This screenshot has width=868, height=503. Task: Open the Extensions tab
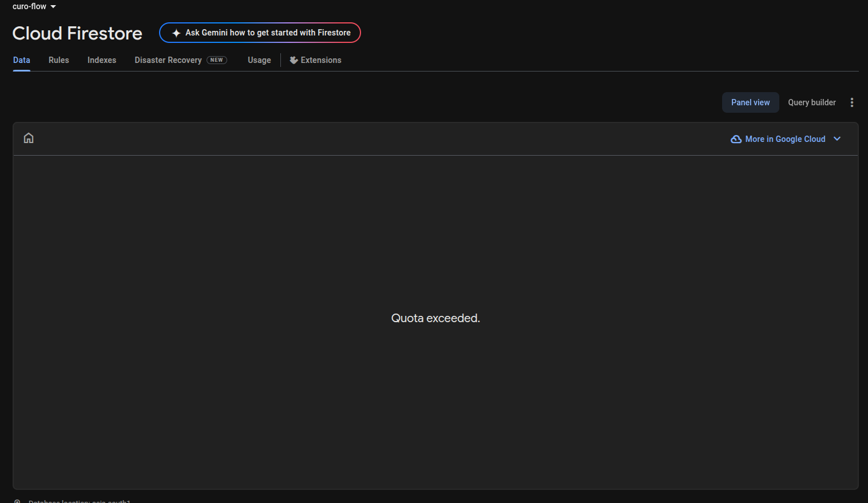[x=315, y=60]
